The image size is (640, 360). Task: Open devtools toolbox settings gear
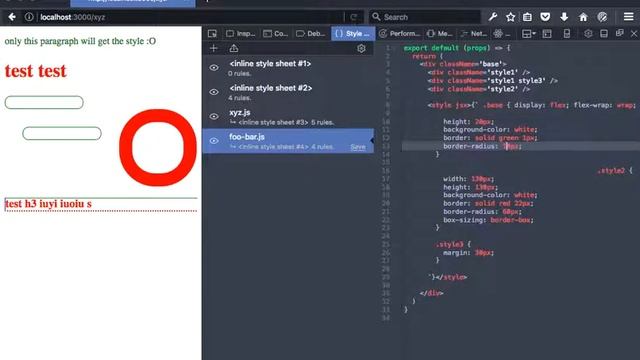(x=588, y=33)
